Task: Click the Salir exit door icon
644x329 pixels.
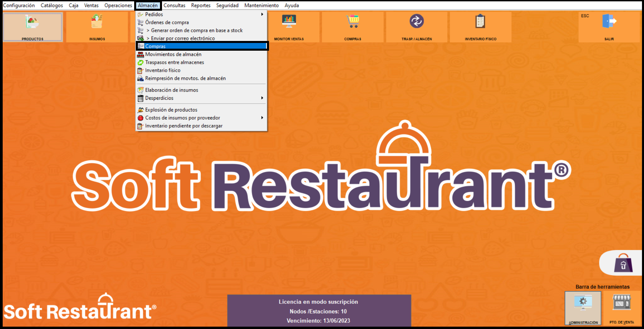Action: point(609,21)
